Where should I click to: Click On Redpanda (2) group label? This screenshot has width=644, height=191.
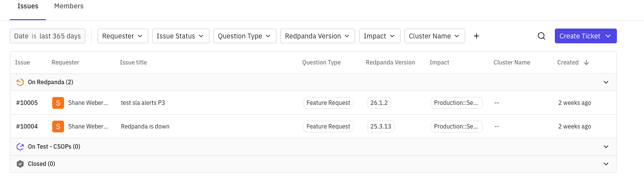[50, 82]
